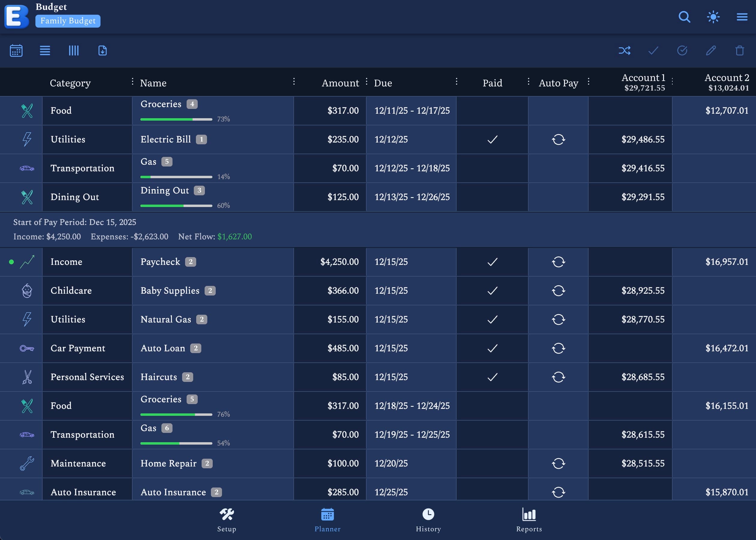Screen dimensions: 756x540
Task: Open the History tab
Action: (428, 519)
